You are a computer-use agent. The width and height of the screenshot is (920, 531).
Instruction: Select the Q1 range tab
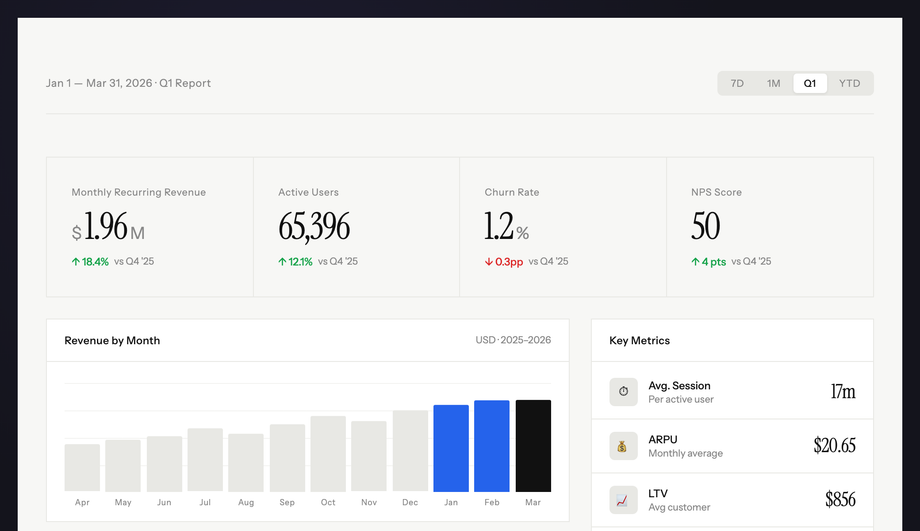pyautogui.click(x=810, y=83)
